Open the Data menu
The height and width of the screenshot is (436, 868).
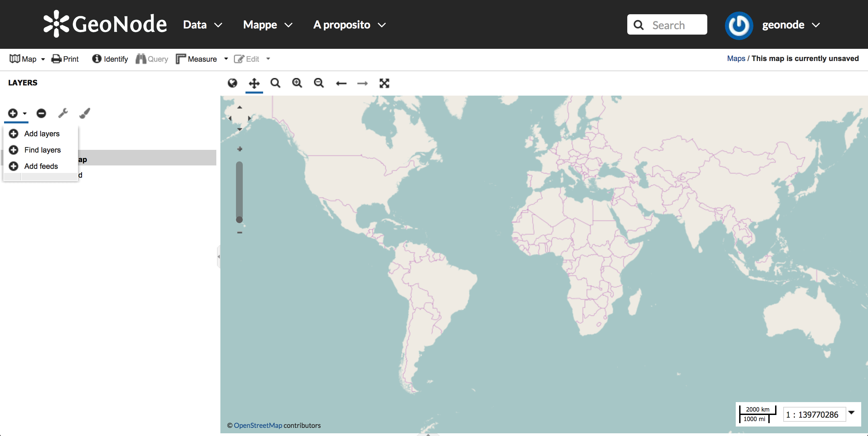(x=202, y=24)
